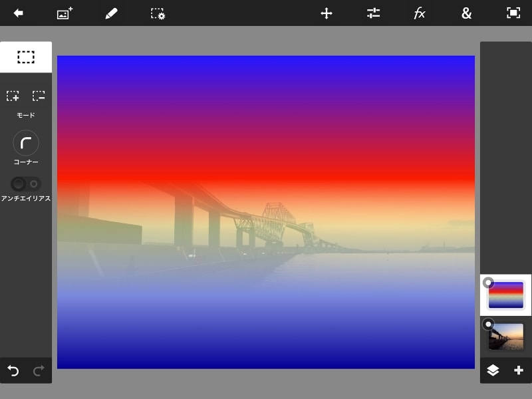Toggle the アンチエイリアス switch

pyautogui.click(x=26, y=184)
